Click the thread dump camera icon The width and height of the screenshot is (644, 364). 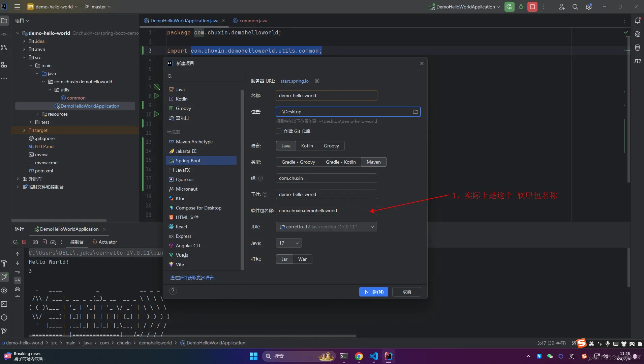[x=35, y=242]
